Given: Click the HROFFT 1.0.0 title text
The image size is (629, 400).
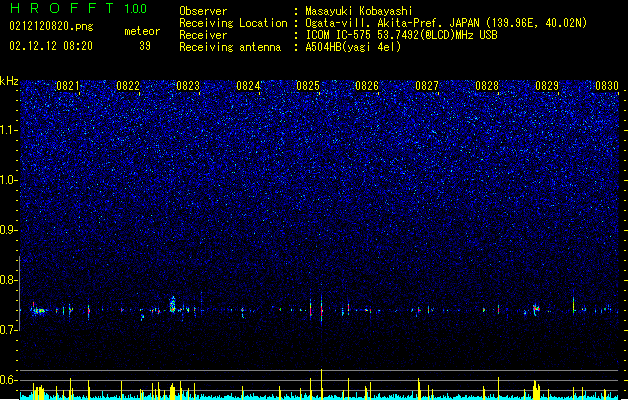Looking at the screenshot, I should [78, 8].
